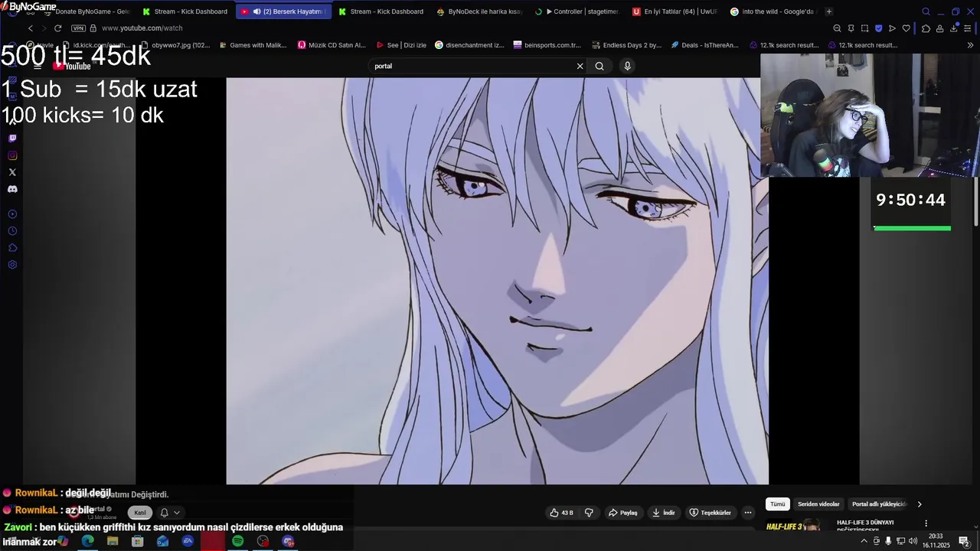This screenshot has height=551, width=980.
Task: Open more actions three-dot menu under video
Action: [x=748, y=513]
